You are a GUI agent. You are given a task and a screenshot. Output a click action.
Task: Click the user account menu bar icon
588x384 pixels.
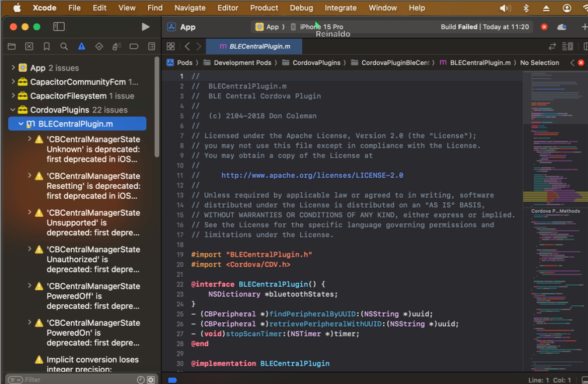[x=566, y=8]
